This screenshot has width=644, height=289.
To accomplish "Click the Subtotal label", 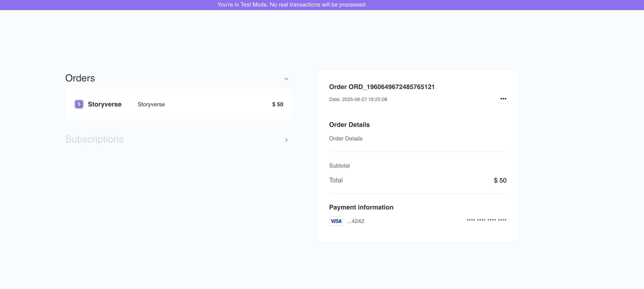I will coord(339,166).
